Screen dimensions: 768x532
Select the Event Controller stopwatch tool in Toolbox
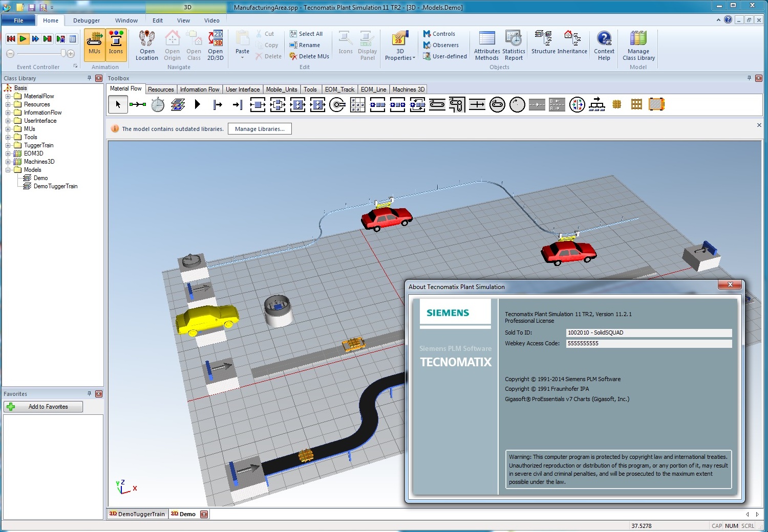tap(157, 104)
